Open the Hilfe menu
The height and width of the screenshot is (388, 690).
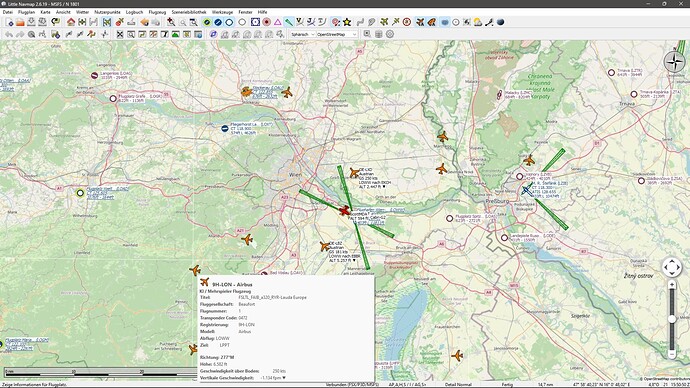(x=262, y=12)
